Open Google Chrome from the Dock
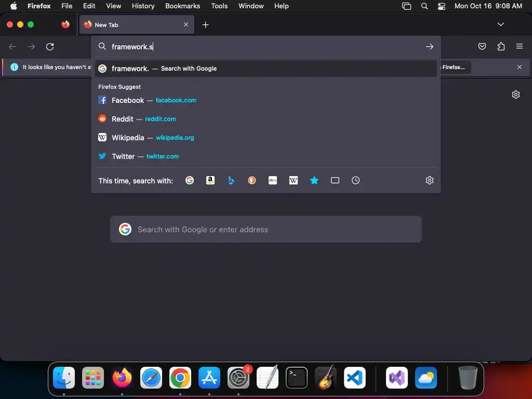 tap(180, 378)
